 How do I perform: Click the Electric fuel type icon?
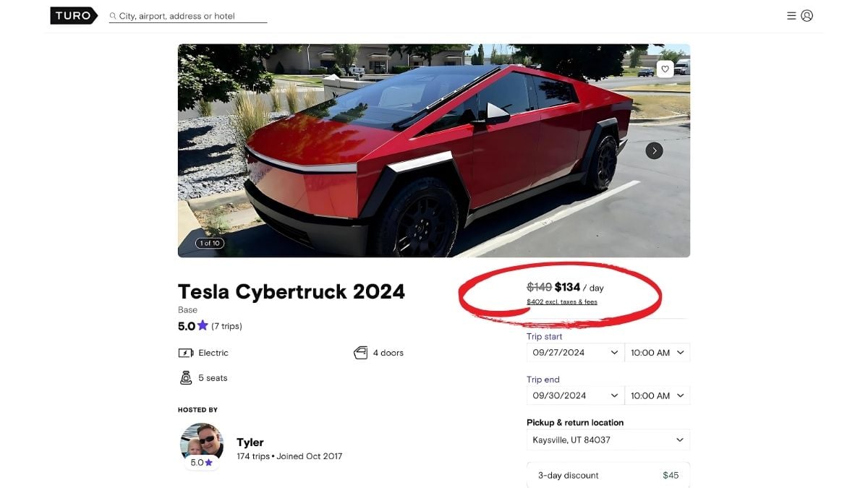pyautogui.click(x=186, y=353)
